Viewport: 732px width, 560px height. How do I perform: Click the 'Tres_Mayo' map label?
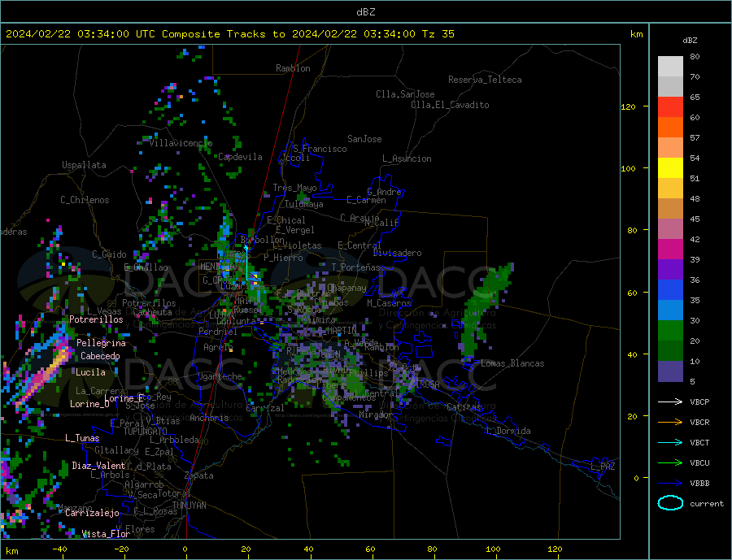click(x=294, y=188)
